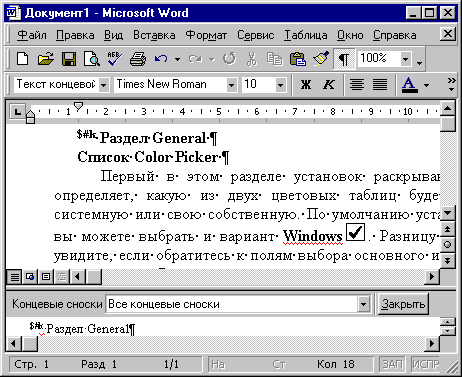Click document horizontal scrollbar right arrow

[432, 277]
